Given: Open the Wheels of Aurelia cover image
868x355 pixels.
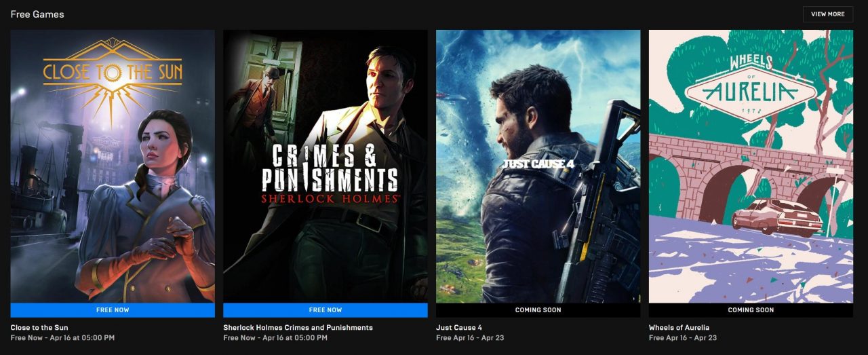Looking at the screenshot, I should (x=751, y=166).
